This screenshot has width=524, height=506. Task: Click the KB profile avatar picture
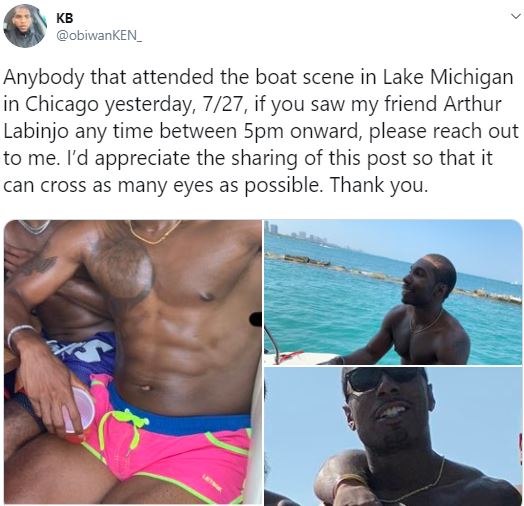point(25,26)
